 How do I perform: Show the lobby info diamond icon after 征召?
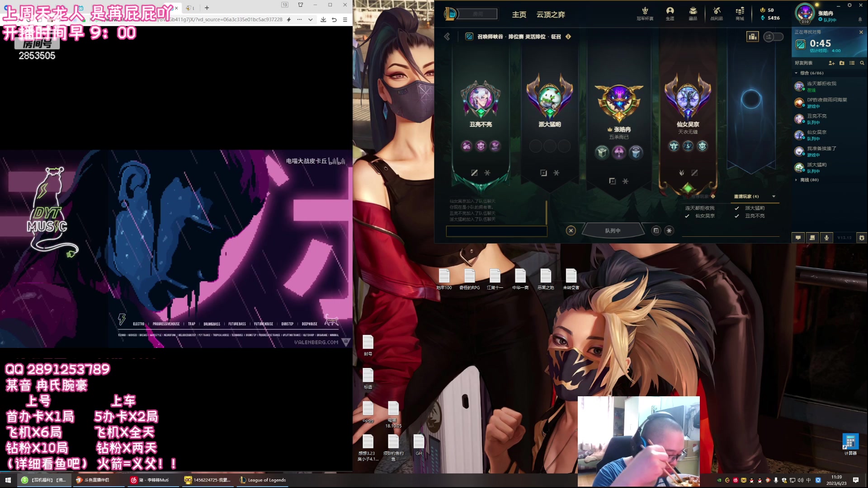pos(568,37)
